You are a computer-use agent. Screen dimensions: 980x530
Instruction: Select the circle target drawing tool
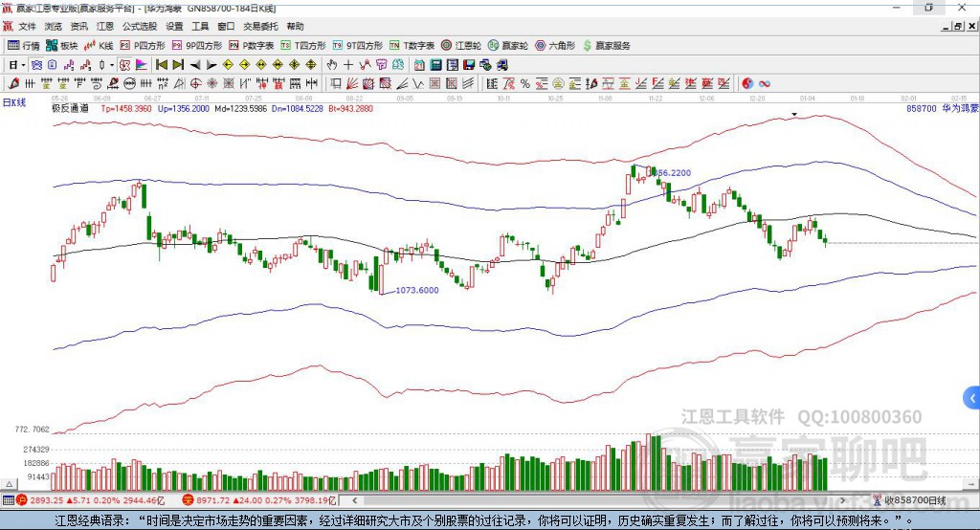tap(195, 83)
